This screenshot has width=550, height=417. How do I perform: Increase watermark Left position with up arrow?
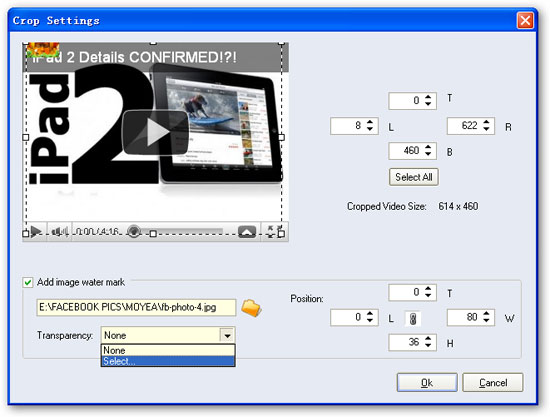370,314
